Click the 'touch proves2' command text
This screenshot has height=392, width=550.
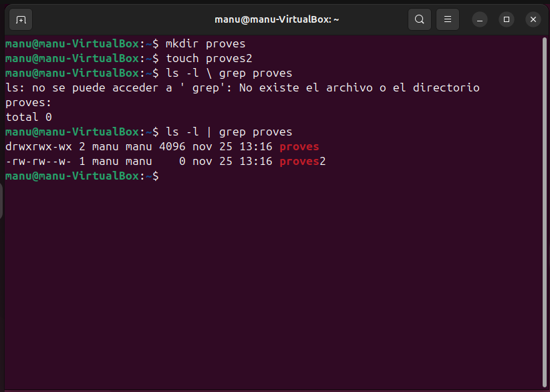(x=209, y=59)
